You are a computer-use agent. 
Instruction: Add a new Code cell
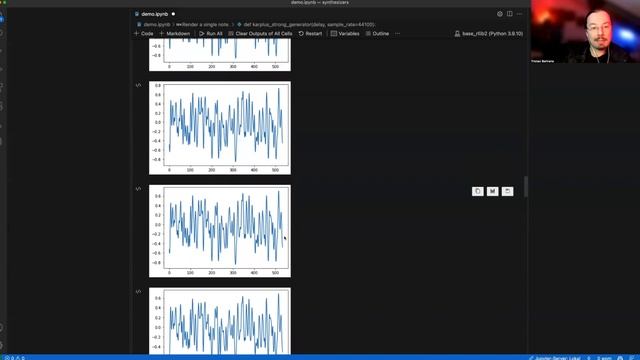[x=144, y=33]
